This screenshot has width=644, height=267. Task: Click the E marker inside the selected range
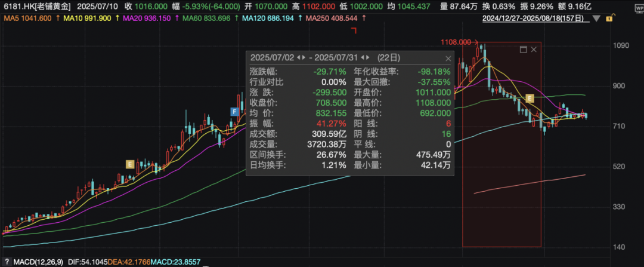click(530, 99)
